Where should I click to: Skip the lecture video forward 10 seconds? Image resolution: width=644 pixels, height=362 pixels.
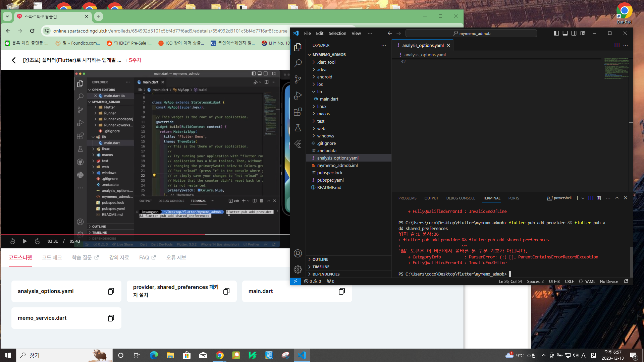click(38, 241)
